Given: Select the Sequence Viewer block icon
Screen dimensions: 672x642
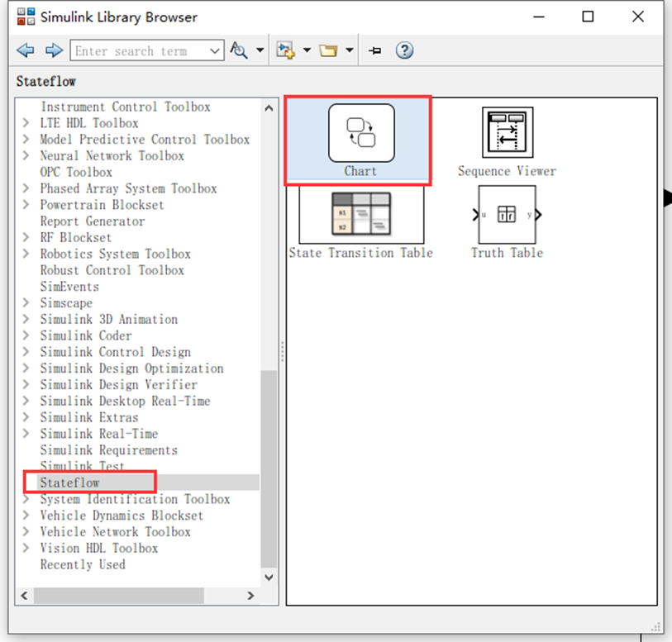Looking at the screenshot, I should tap(508, 132).
